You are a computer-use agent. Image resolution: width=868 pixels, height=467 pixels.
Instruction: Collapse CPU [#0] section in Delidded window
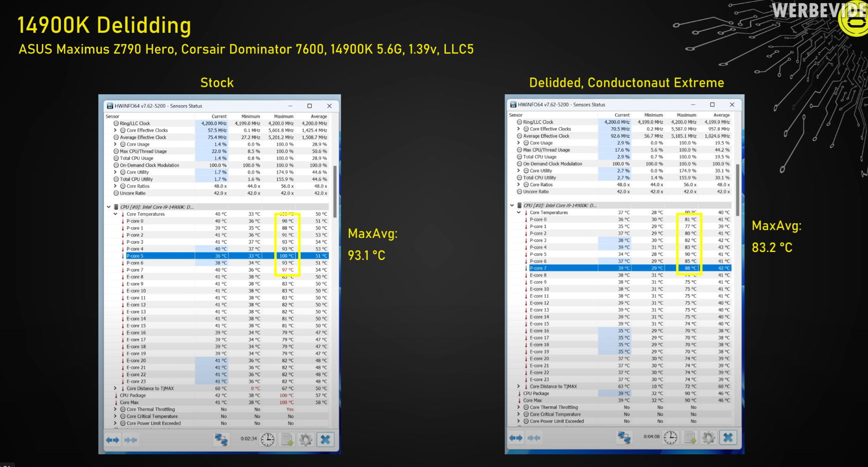(x=512, y=206)
